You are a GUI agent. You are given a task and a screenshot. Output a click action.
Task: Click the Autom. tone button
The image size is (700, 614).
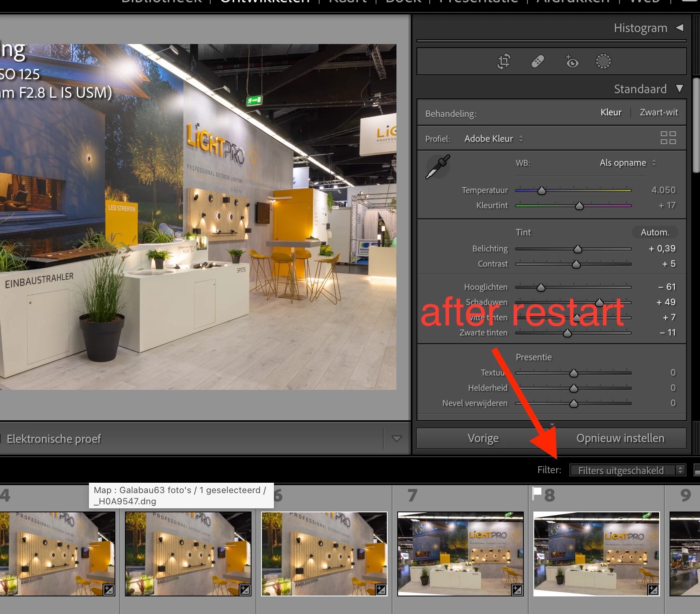point(655,232)
